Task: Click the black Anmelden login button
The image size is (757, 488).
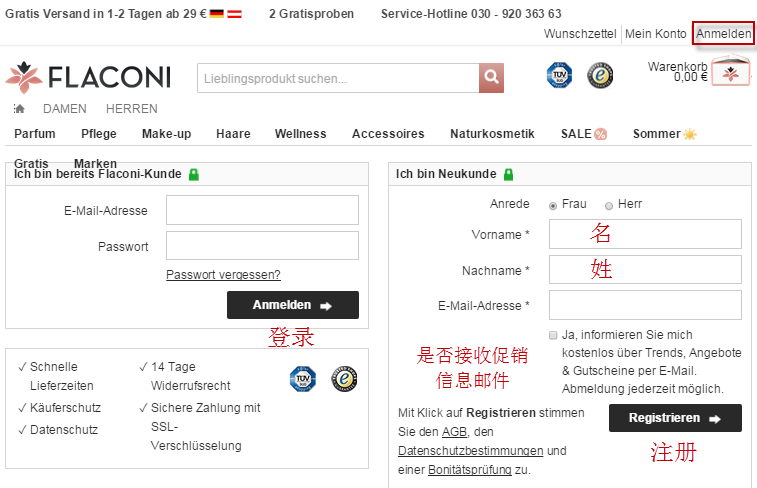Action: tap(293, 305)
